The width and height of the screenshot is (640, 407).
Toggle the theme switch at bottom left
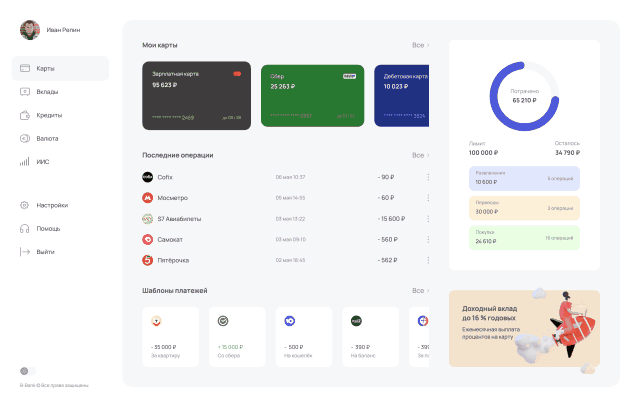click(x=27, y=371)
